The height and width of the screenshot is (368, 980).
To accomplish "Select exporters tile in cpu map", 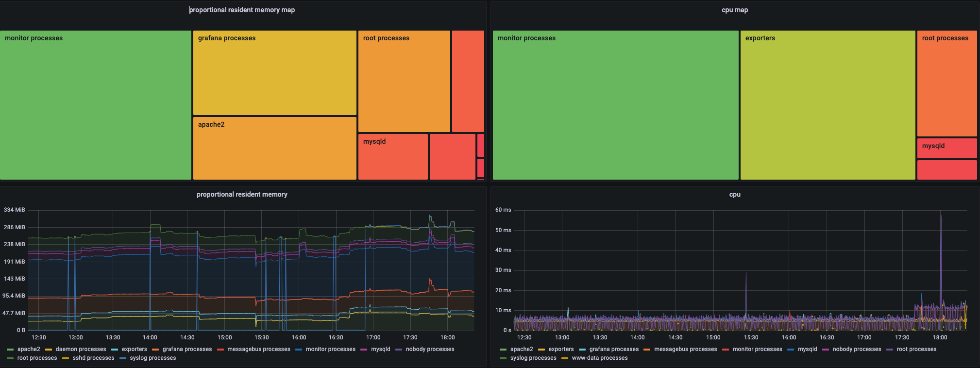I will (828, 105).
